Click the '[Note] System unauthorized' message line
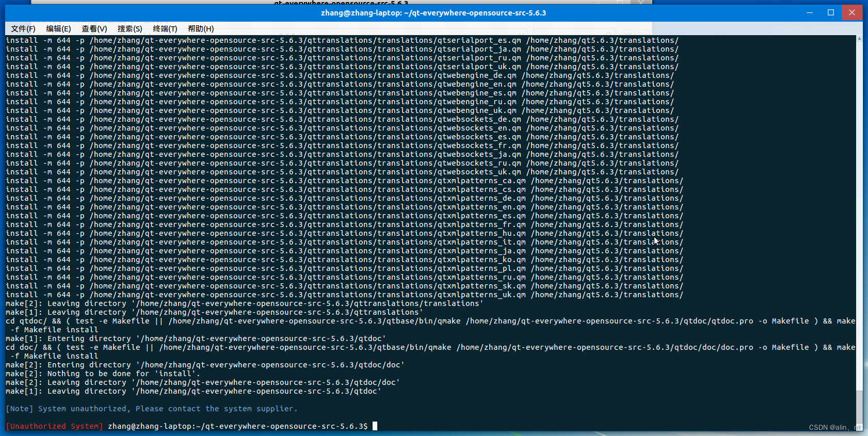Viewport: 868px width, 436px height. [x=152, y=409]
